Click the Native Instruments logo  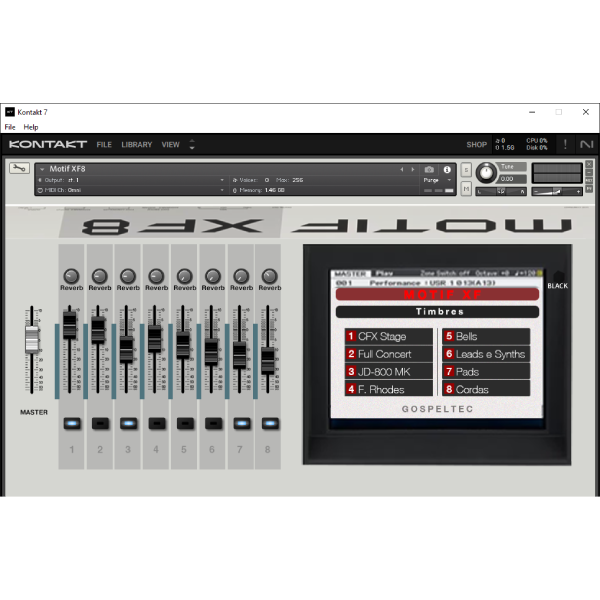click(x=586, y=144)
